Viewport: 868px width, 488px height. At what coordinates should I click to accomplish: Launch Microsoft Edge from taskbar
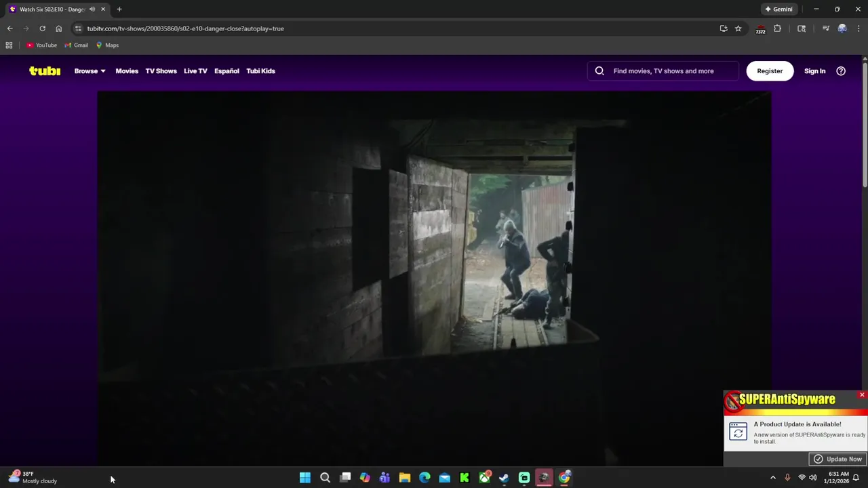425,478
